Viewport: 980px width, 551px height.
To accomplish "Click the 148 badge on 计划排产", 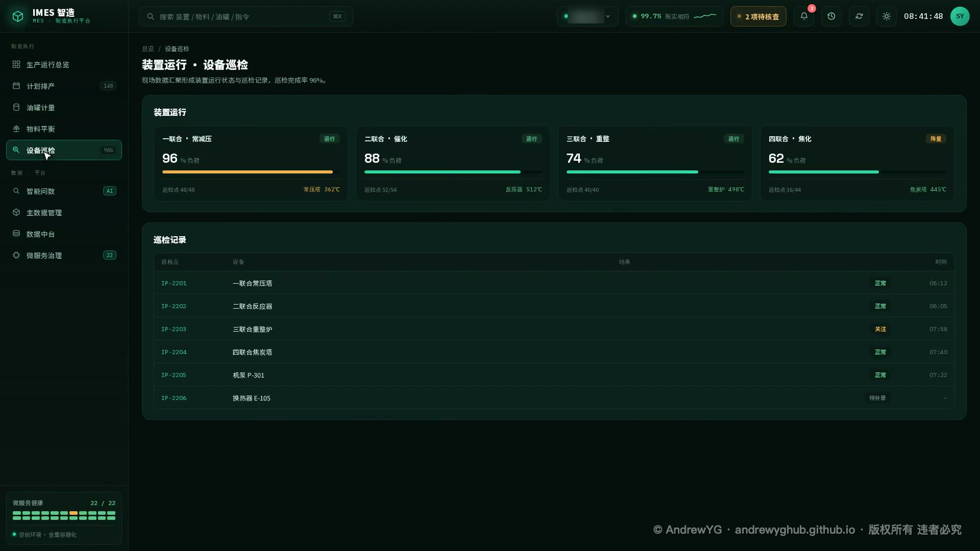I will 108,86.
